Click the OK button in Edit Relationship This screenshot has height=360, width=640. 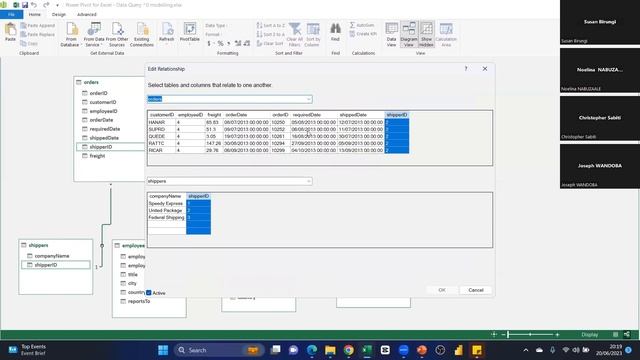[x=442, y=290]
